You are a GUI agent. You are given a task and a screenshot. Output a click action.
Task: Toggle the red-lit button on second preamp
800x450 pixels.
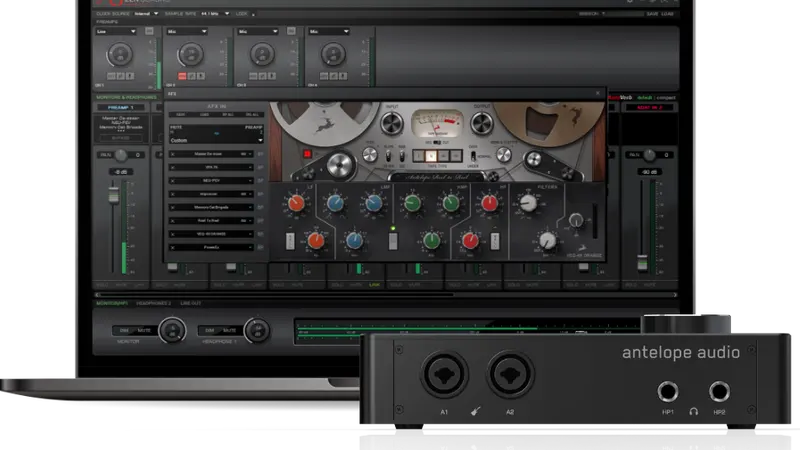pos(183,76)
